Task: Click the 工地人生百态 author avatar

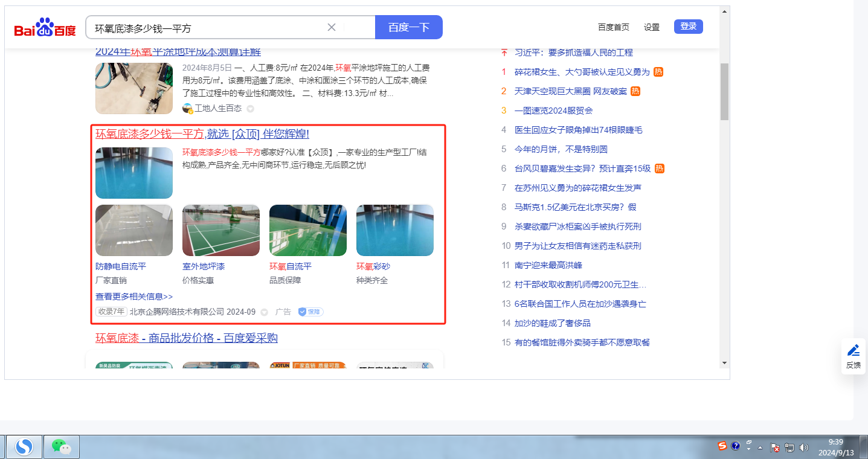Action: (x=187, y=109)
